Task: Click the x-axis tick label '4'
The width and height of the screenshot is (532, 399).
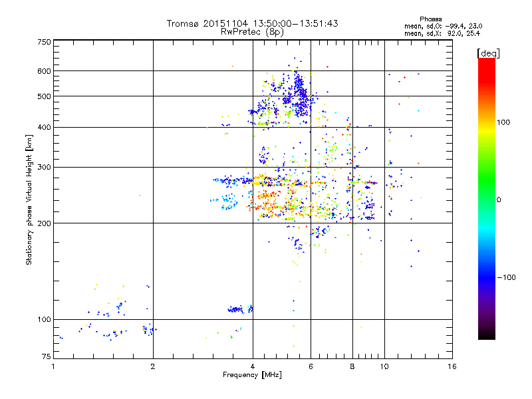Action: [253, 366]
